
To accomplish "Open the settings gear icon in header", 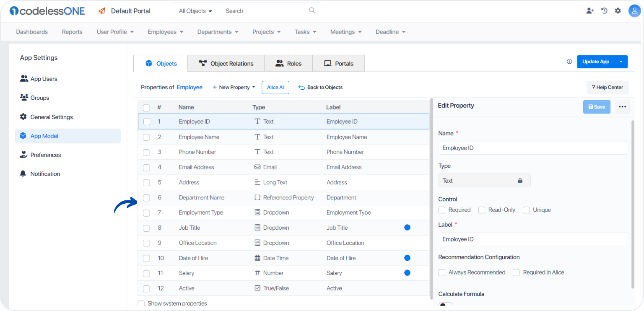I will (x=618, y=11).
